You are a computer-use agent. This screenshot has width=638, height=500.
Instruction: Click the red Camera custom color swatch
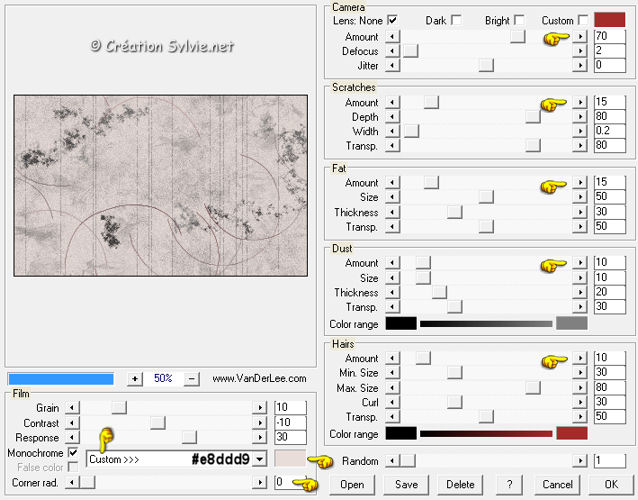click(x=609, y=19)
